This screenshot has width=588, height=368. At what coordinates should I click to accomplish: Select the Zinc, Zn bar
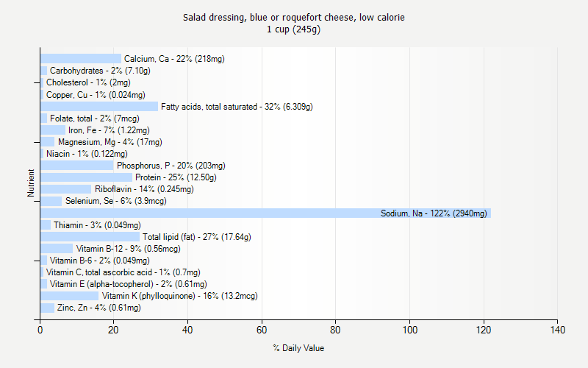47,308
